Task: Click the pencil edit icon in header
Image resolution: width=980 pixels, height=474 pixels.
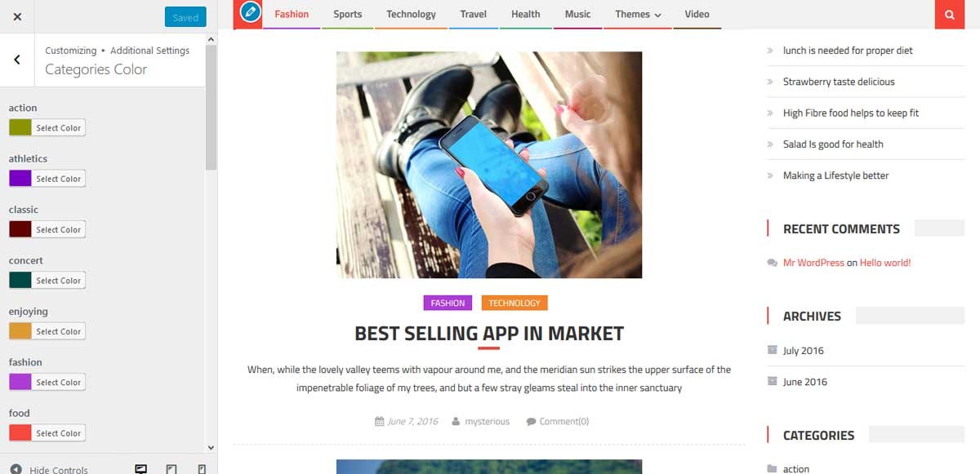Action: point(250,13)
